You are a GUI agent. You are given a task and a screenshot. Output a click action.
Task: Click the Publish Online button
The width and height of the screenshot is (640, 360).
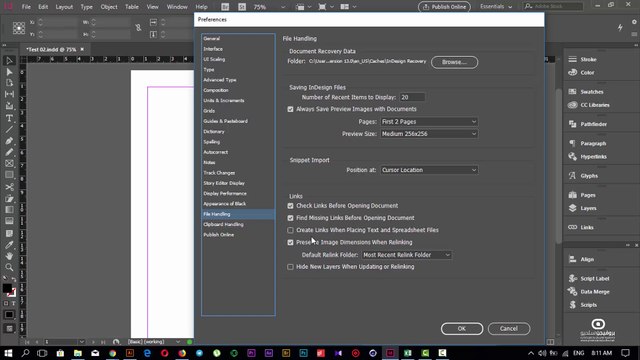(x=444, y=7)
